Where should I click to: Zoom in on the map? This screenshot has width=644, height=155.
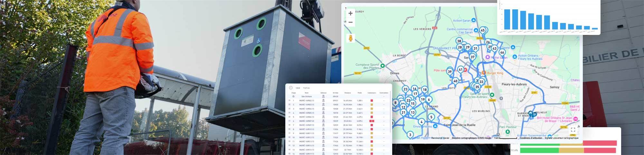[350, 14]
